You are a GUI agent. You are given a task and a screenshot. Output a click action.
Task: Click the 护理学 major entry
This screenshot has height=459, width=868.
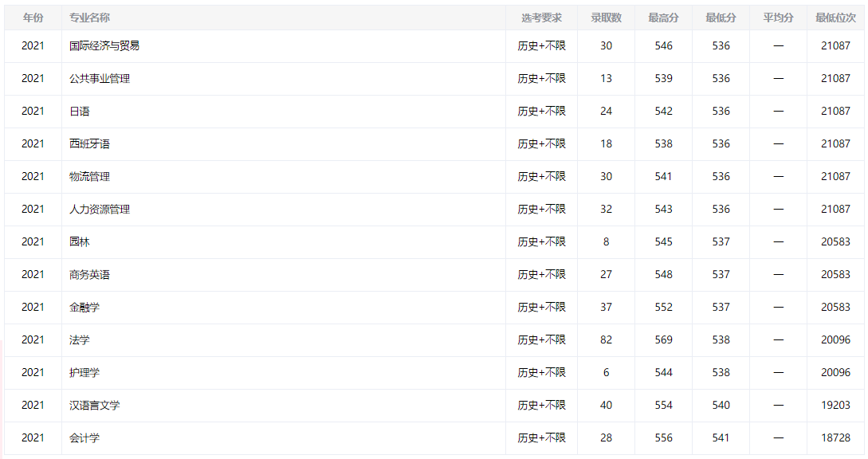(x=84, y=373)
